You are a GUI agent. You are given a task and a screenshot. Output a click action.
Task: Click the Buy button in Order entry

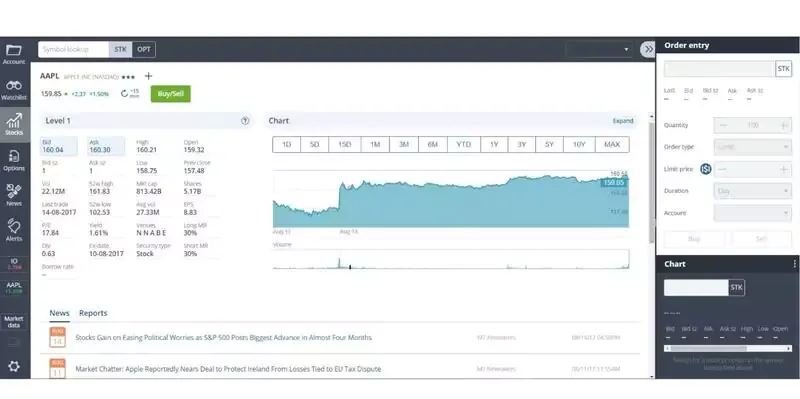[x=694, y=239]
